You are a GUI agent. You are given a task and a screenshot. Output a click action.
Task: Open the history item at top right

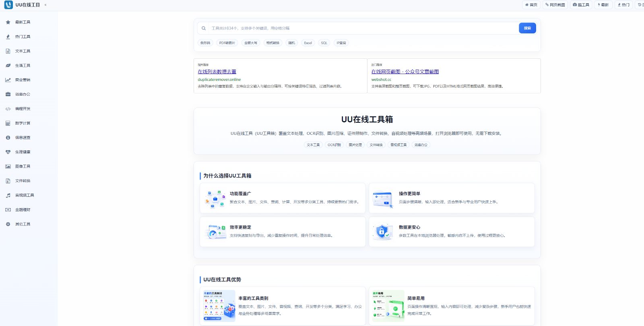click(640, 5)
